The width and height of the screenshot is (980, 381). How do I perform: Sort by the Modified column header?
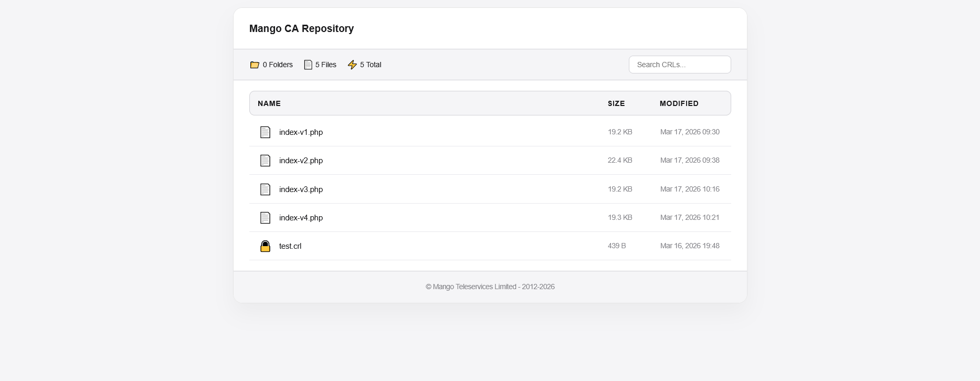coord(679,103)
